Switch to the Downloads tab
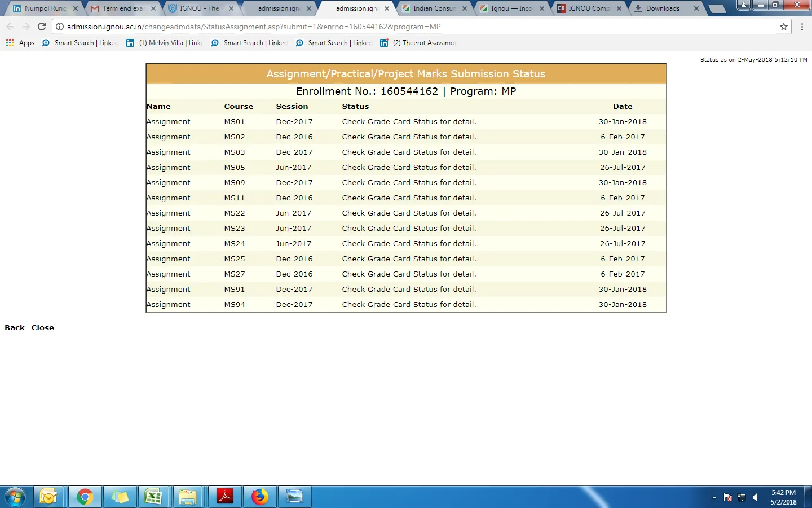This screenshot has width=812, height=508. 662,8
